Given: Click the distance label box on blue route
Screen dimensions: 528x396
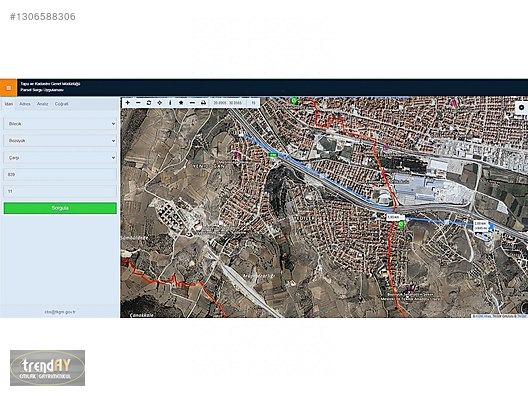Looking at the screenshot, I should point(395,217).
